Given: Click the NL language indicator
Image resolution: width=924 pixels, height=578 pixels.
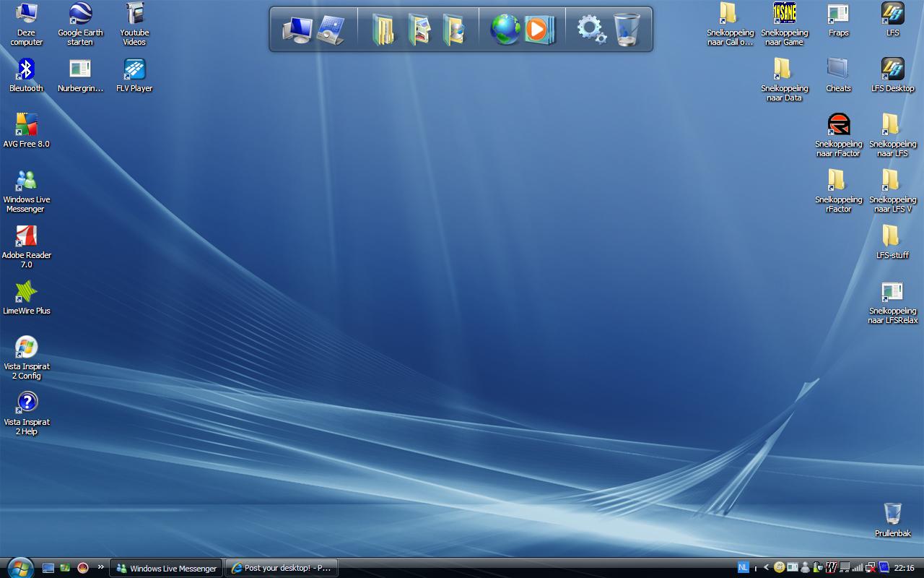Looking at the screenshot, I should click(x=744, y=568).
